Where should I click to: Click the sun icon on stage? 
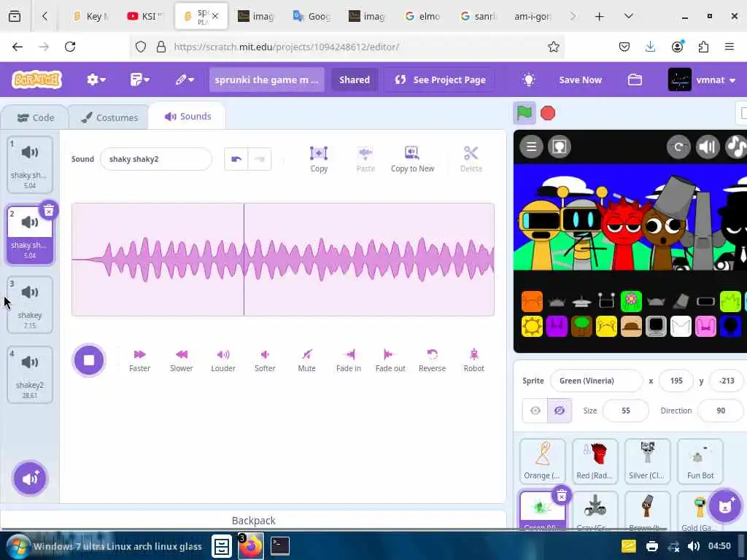(532, 326)
